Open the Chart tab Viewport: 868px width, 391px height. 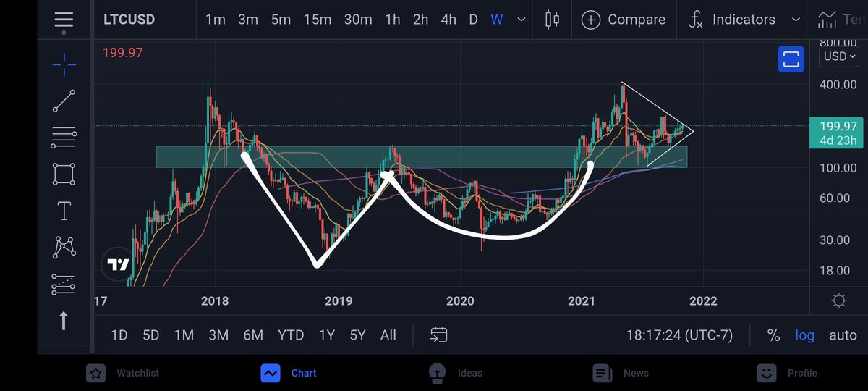click(289, 373)
